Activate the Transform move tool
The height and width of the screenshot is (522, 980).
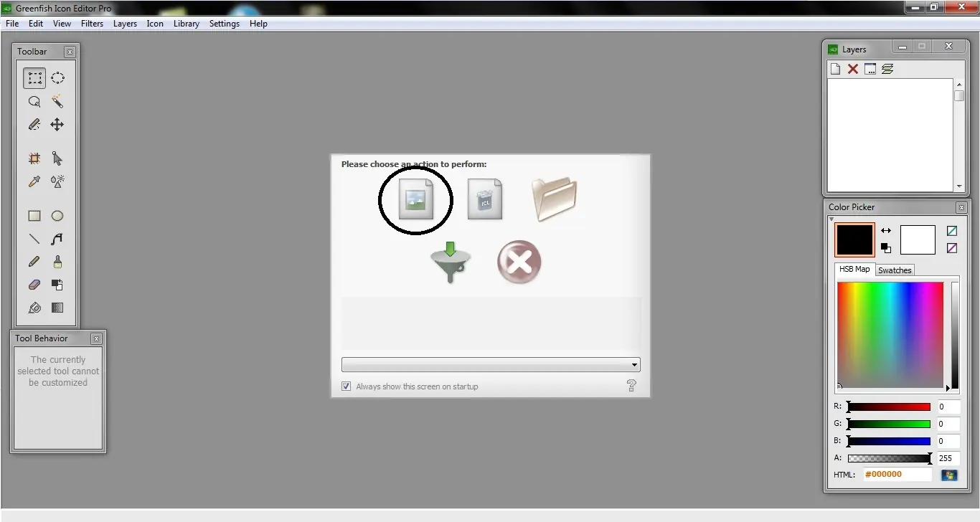(x=57, y=125)
